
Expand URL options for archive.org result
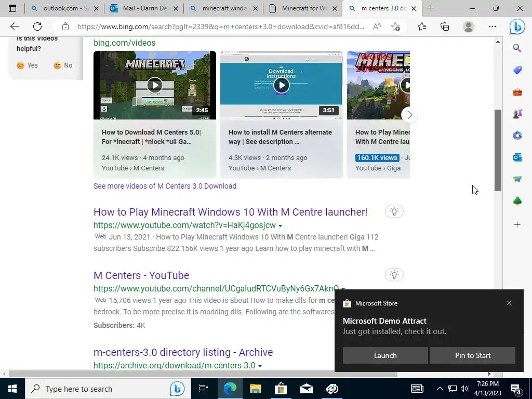[x=260, y=366]
